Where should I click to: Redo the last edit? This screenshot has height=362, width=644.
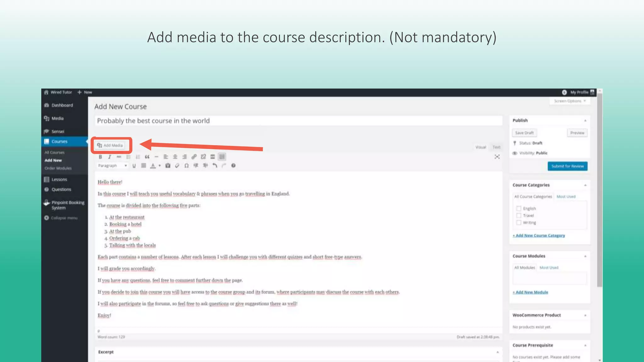pyautogui.click(x=224, y=166)
